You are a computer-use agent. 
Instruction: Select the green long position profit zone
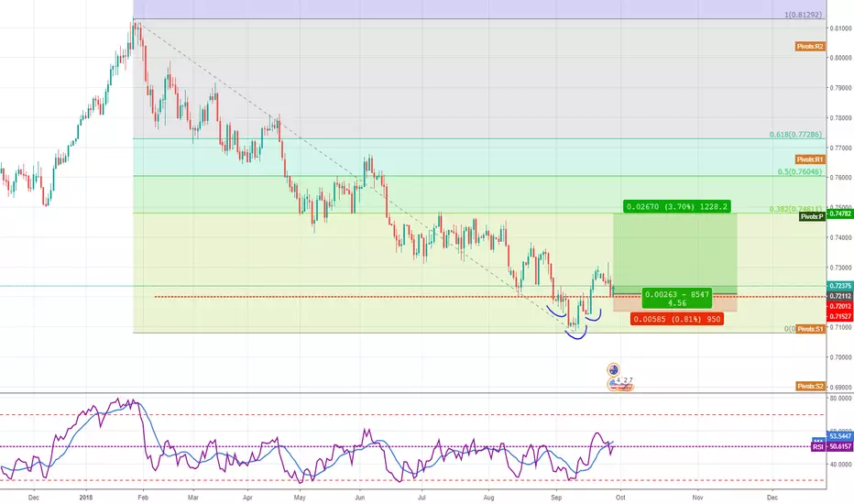point(674,253)
